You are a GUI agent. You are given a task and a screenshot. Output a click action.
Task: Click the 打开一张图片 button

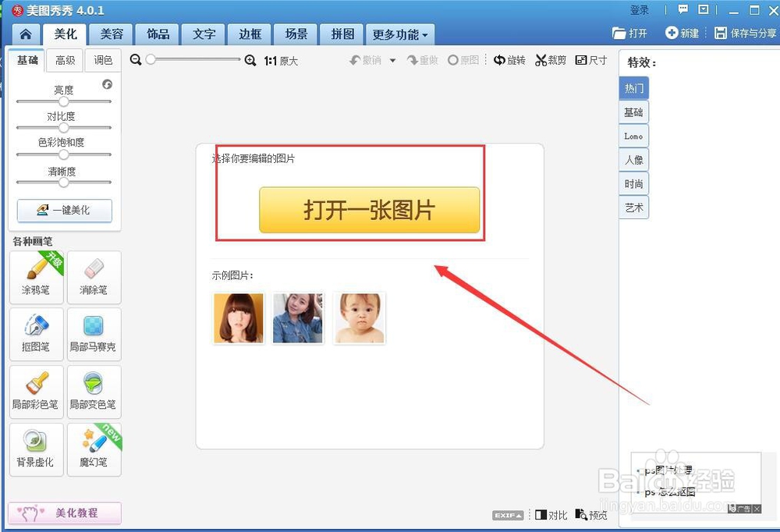coord(370,209)
